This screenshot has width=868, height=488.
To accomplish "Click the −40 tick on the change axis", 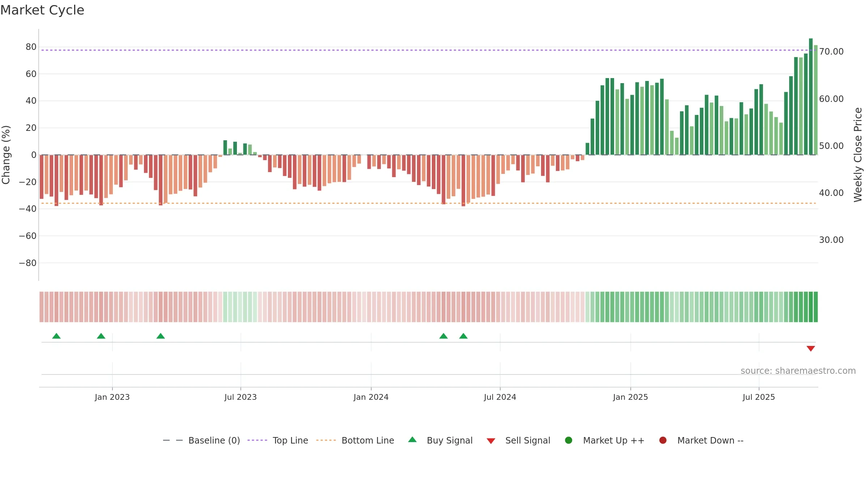I will 27,209.
